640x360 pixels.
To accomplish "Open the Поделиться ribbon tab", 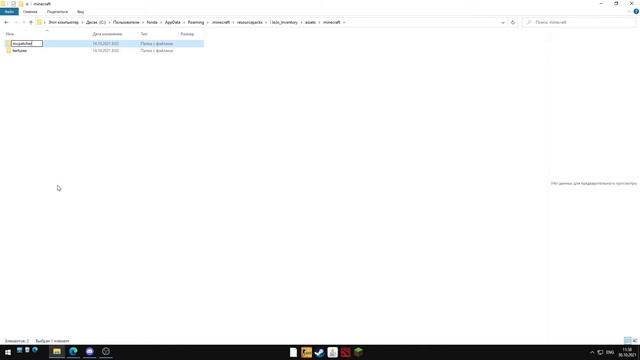I will coord(57,12).
